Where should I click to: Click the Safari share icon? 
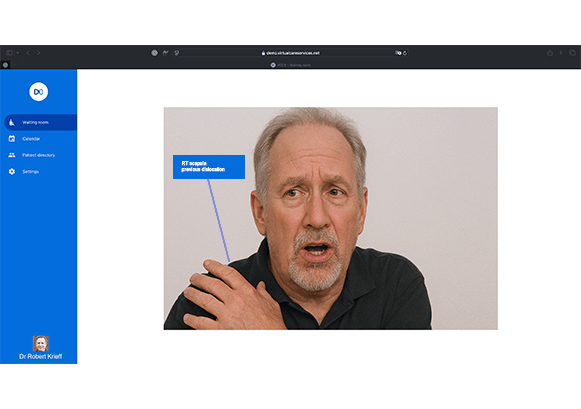pos(550,53)
